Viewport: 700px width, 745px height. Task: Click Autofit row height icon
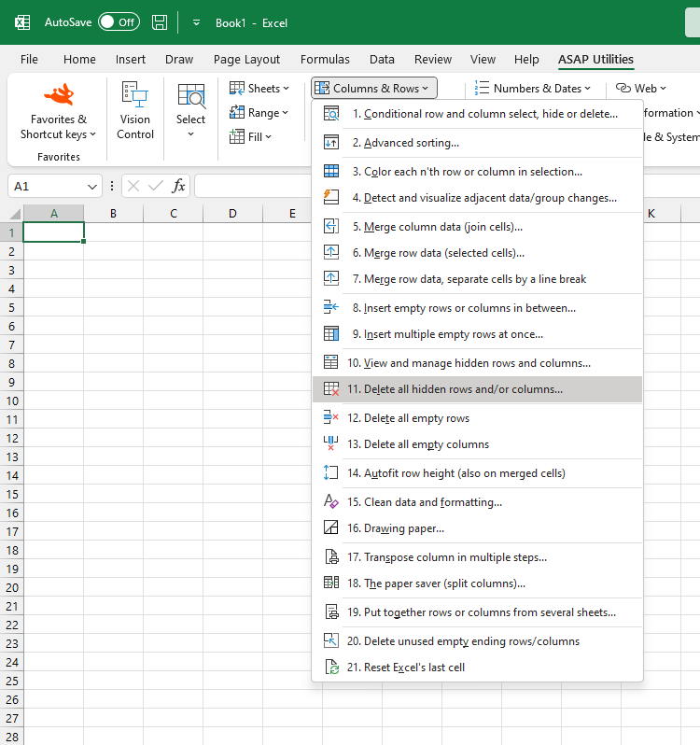331,472
